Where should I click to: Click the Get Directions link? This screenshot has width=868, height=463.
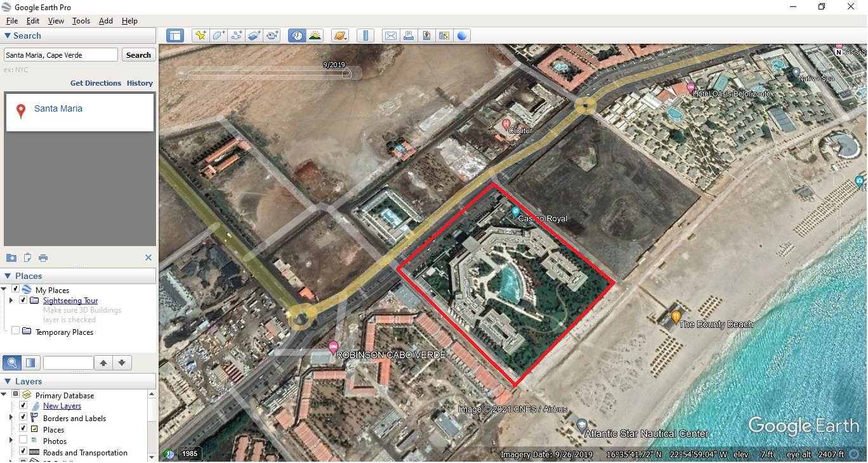click(x=96, y=83)
